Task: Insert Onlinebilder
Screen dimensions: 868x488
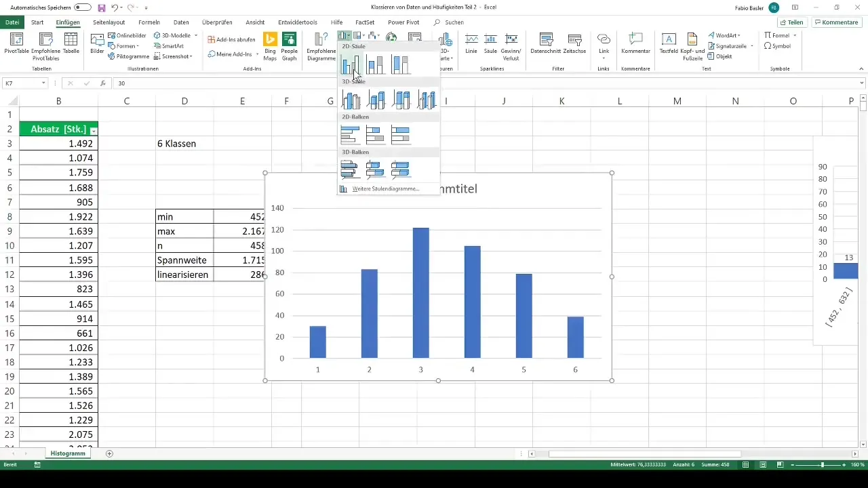Action: pos(127,35)
